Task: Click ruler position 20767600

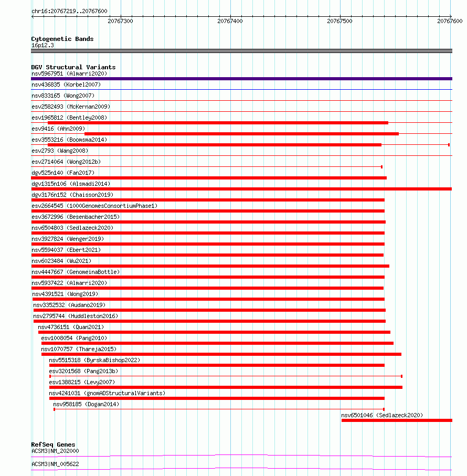Action: pos(450,21)
